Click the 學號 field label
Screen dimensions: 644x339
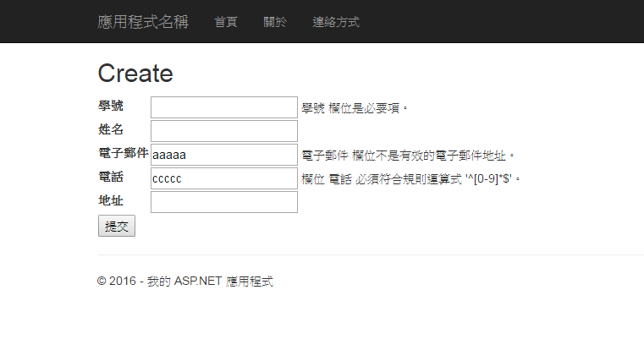(x=111, y=106)
